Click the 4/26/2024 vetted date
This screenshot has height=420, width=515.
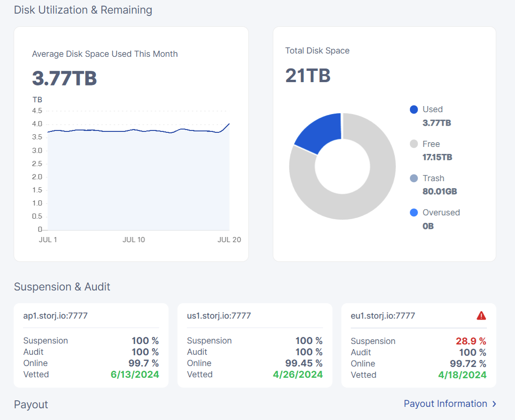[298, 374]
